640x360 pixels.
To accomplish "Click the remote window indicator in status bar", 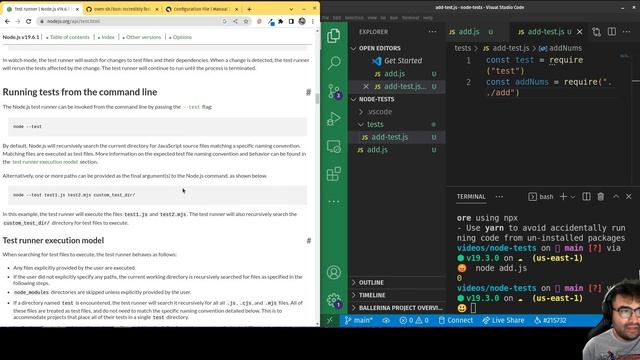I will point(330,320).
